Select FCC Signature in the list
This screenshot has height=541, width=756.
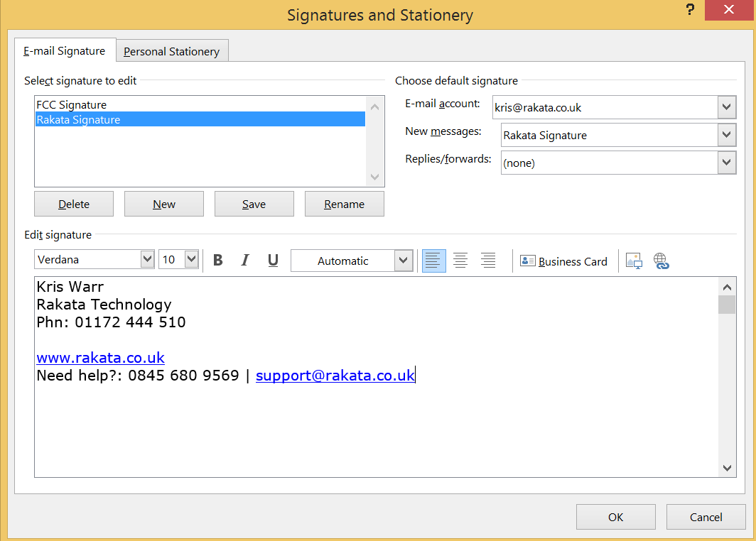pos(200,104)
